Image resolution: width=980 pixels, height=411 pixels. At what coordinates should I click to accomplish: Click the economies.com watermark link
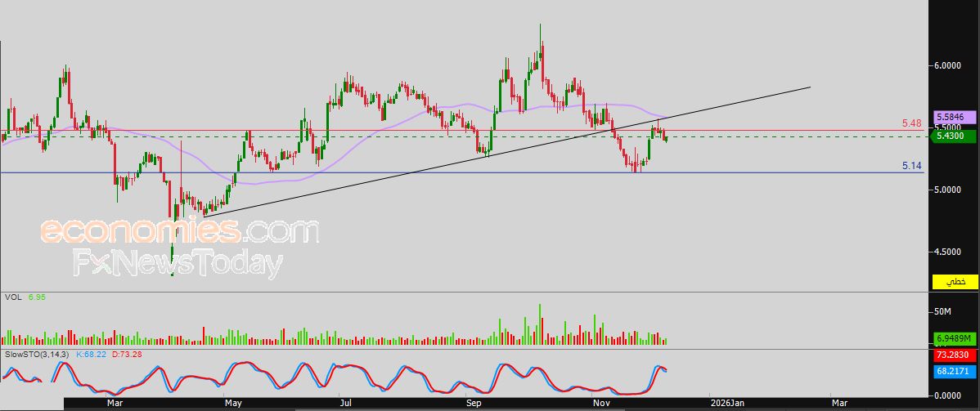click(179, 231)
